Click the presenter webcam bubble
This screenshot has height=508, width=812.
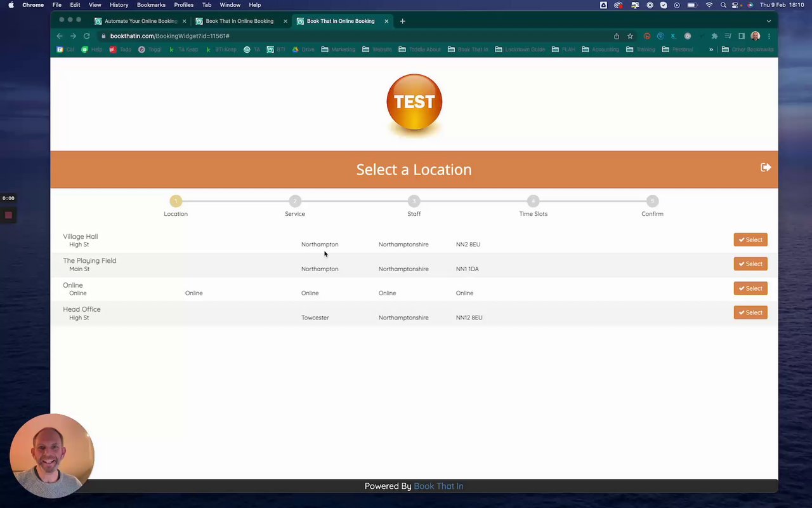52,455
